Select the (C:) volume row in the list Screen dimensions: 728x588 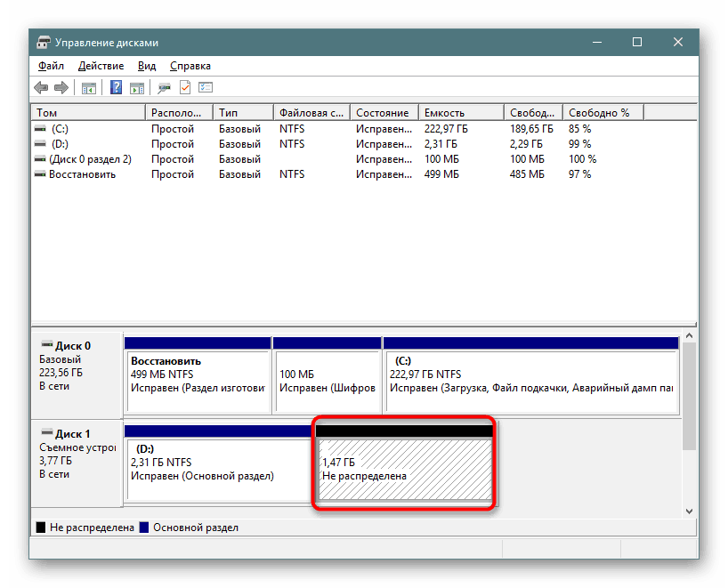tap(61, 129)
